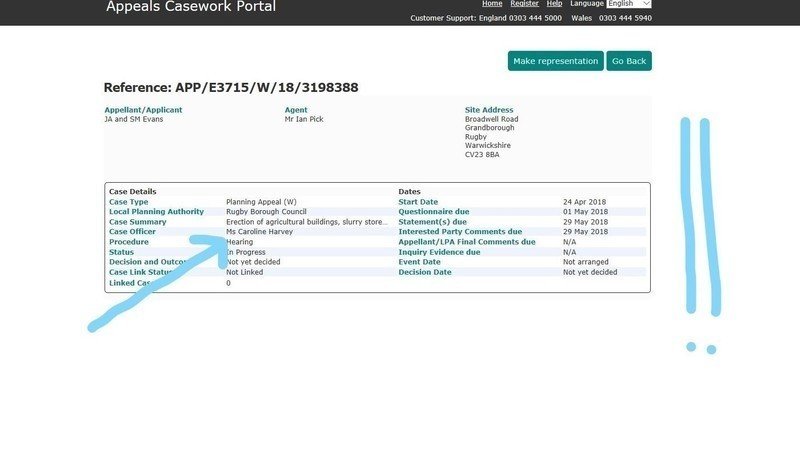
Task: Click the Appeals Casework Portal title
Action: (191, 7)
